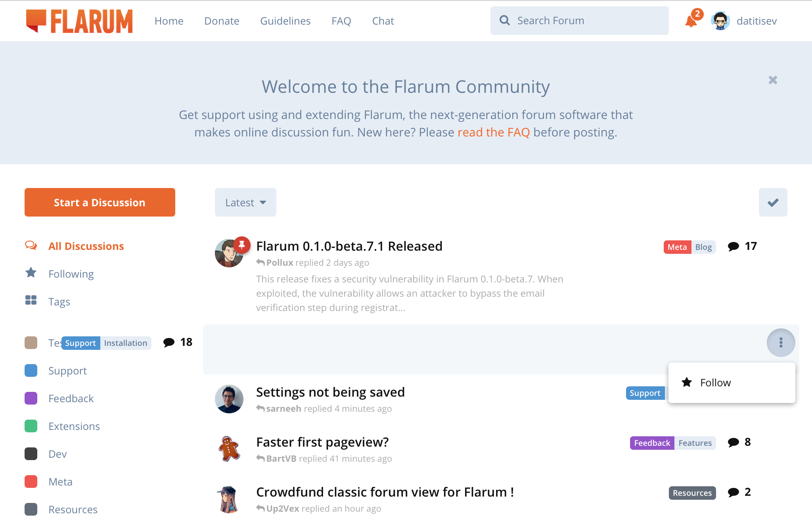Mark all discussions as read
812x518 pixels.
coord(773,202)
